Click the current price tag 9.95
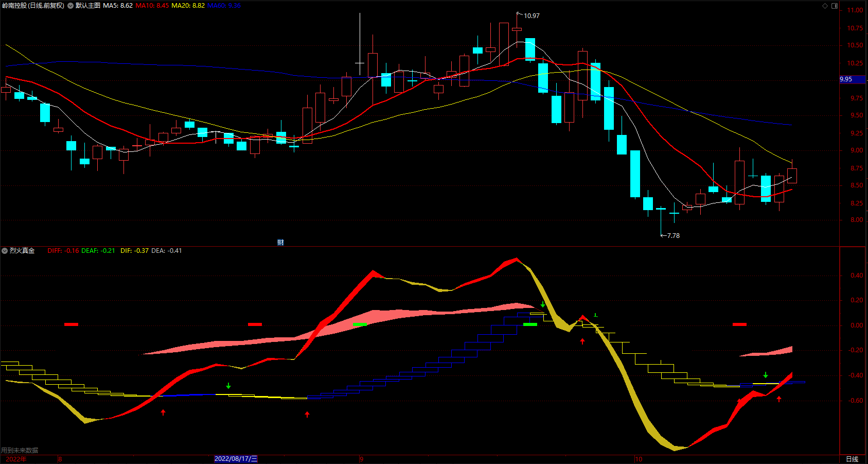This screenshot has height=464, width=868. (x=852, y=79)
